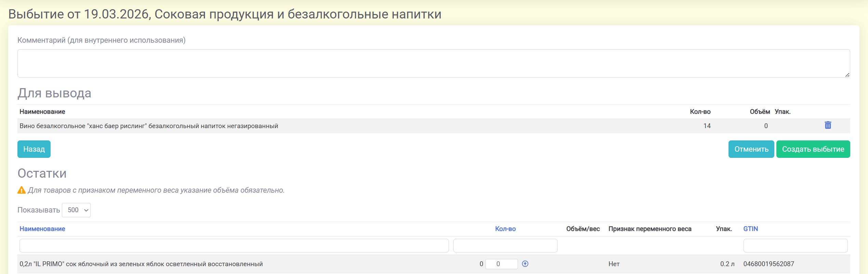Image resolution: width=868 pixels, height=274 pixels.
Task: Sort the Остатки table by Кол-во header
Action: click(505, 229)
